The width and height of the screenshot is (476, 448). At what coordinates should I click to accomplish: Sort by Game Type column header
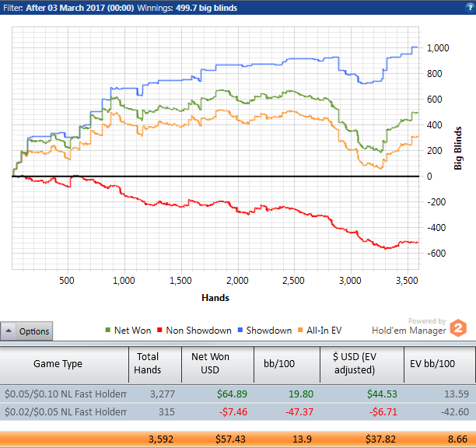click(64, 364)
